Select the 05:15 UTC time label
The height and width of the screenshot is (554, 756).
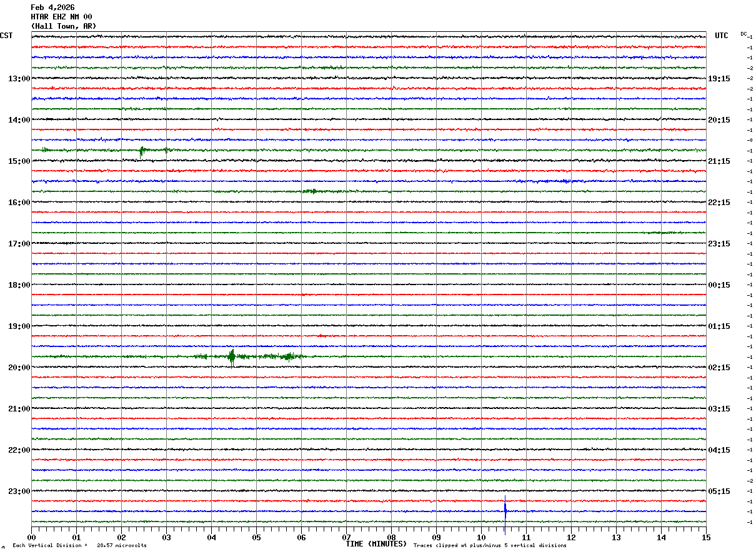[x=719, y=491]
